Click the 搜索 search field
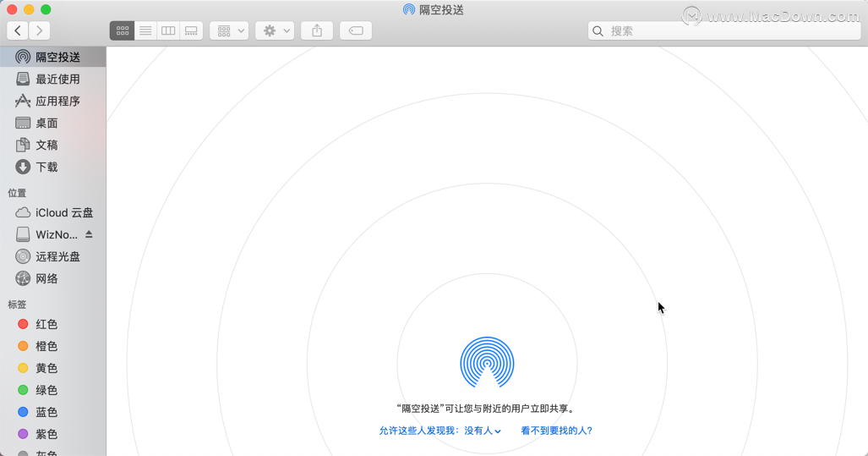 [724, 31]
